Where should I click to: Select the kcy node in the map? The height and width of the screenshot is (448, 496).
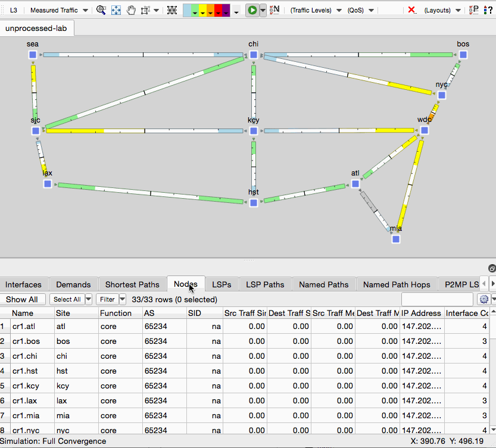click(254, 130)
